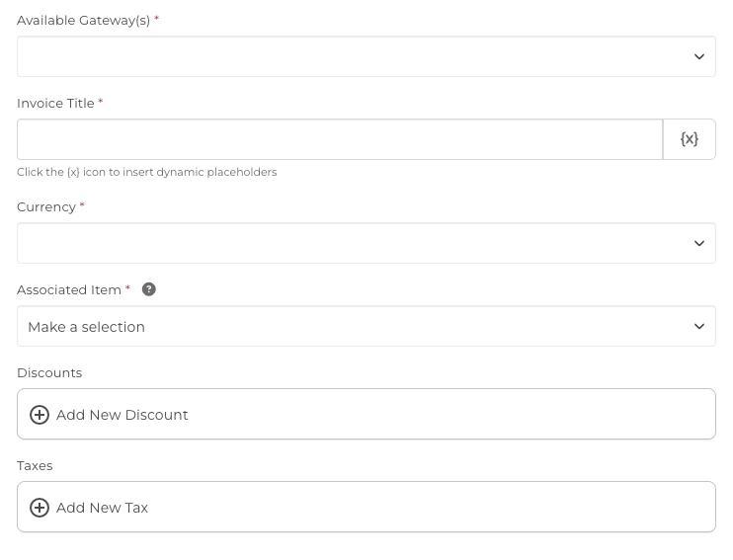Click the Associated Item help question-mark icon
This screenshot has width=733, height=560.
coord(149,289)
